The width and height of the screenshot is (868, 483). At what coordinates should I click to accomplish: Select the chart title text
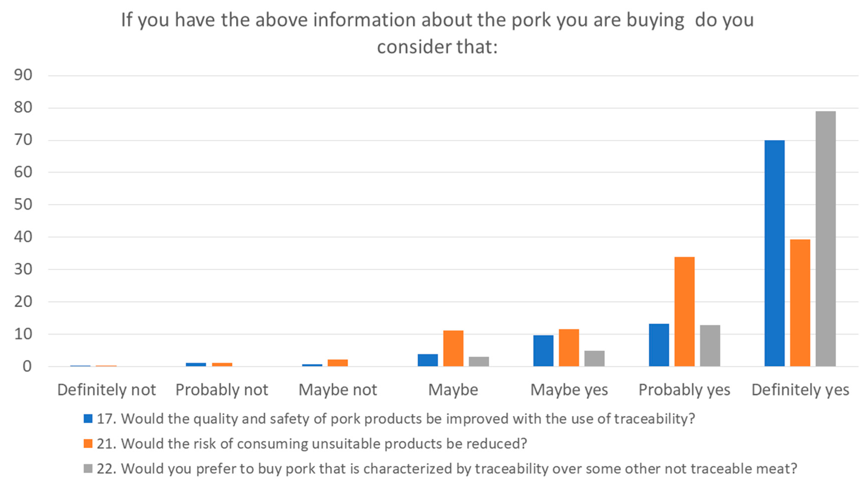[437, 33]
